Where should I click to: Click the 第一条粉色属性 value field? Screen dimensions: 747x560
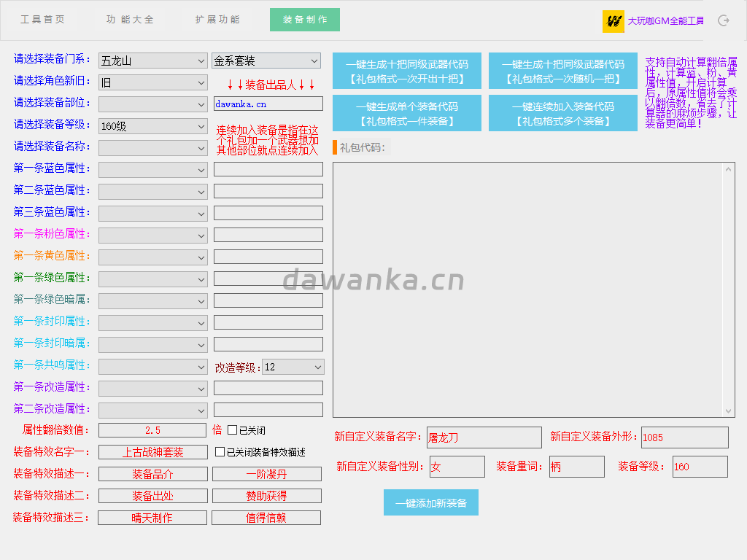click(268, 235)
